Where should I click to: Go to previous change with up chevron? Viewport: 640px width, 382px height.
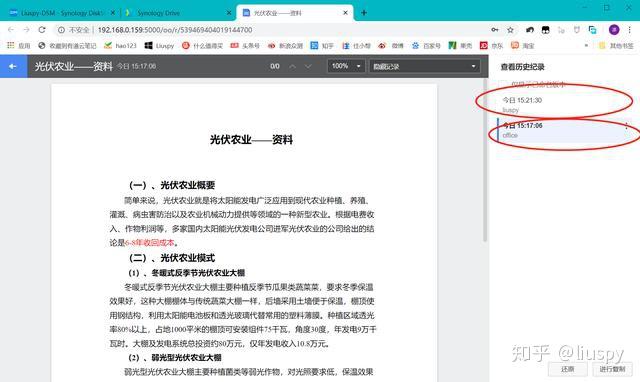pyautogui.click(x=292, y=66)
